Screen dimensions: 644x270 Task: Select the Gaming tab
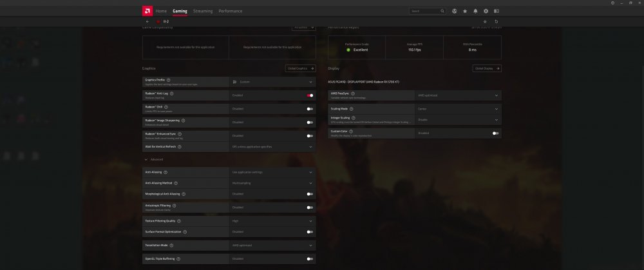[180, 11]
